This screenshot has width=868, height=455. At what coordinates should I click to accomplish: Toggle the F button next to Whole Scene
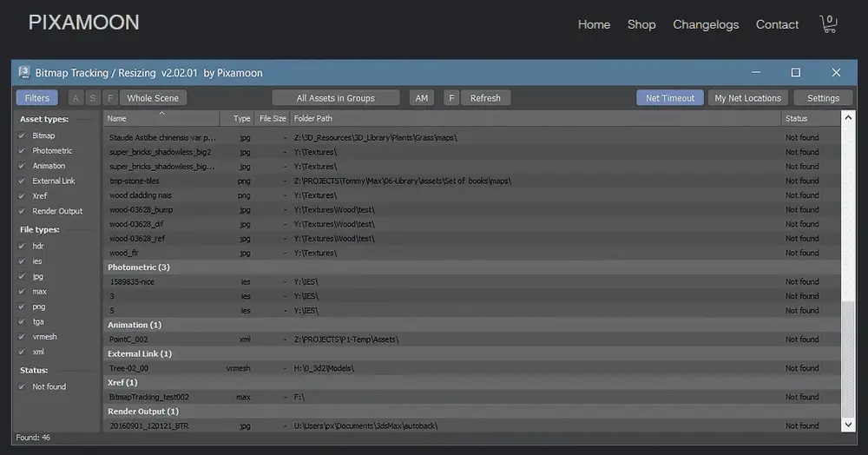pyautogui.click(x=110, y=98)
